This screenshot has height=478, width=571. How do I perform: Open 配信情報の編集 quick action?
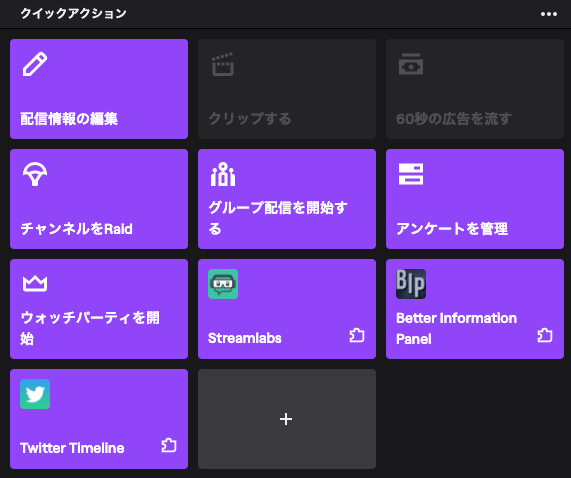99,89
